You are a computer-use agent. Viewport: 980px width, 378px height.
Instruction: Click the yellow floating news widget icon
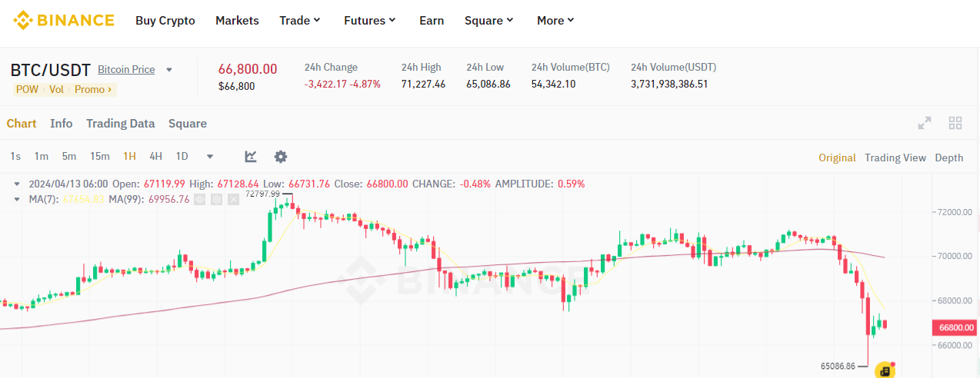click(x=885, y=370)
